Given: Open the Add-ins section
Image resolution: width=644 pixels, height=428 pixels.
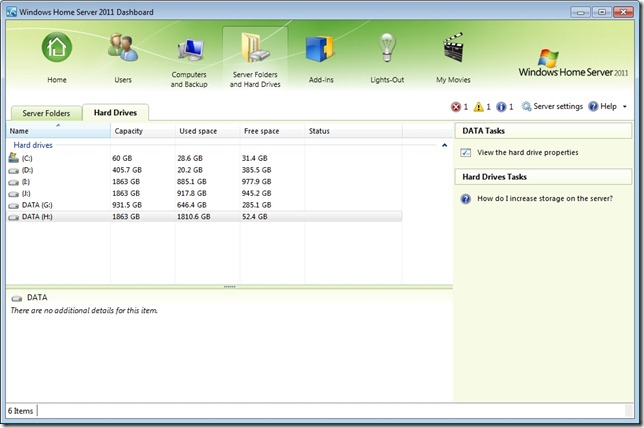Looking at the screenshot, I should [x=320, y=56].
